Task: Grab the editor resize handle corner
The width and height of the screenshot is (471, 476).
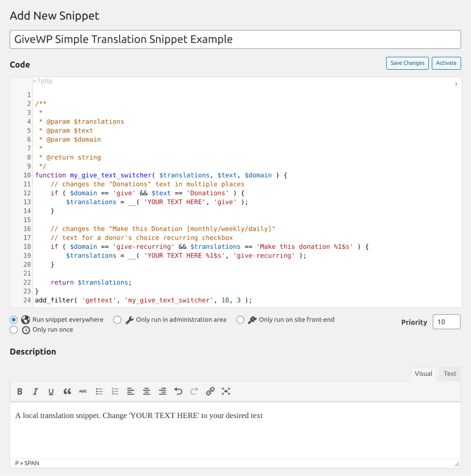Action: (457, 464)
